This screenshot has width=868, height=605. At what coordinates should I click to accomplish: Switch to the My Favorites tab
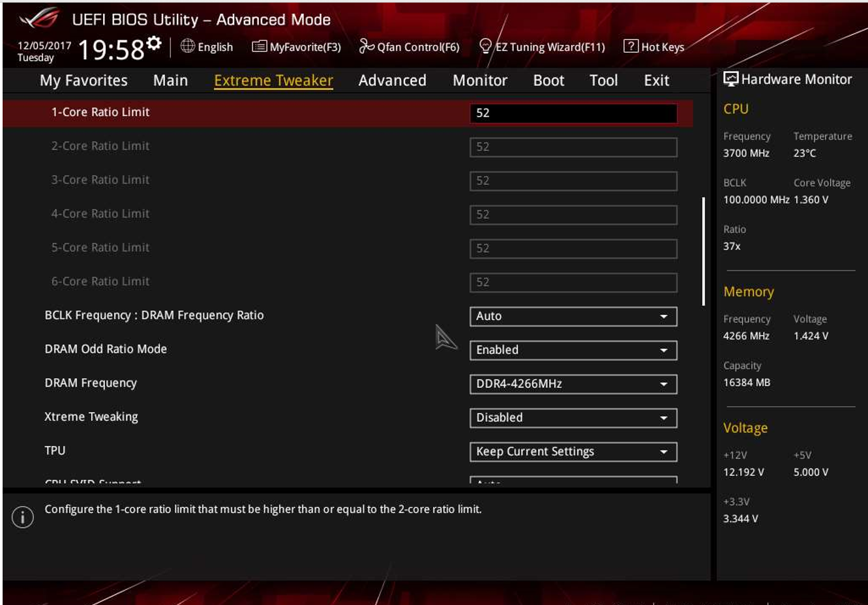(x=83, y=80)
